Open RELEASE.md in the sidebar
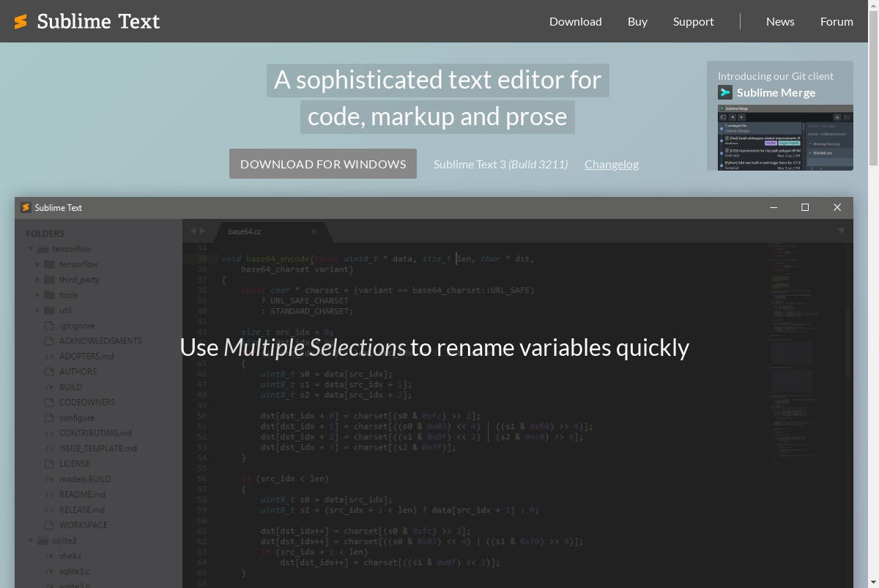 [x=82, y=510]
